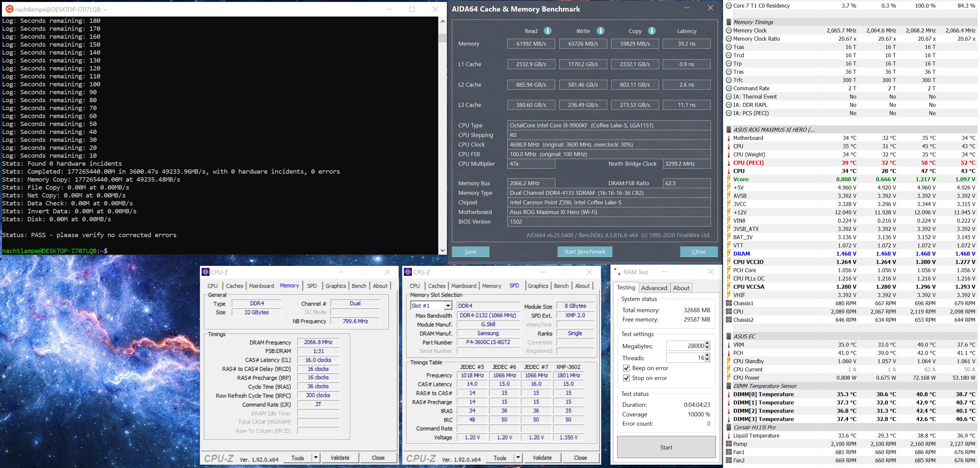The height and width of the screenshot is (468, 980).
Task: Click the RAM Test window's title bar icon
Action: pos(617,272)
